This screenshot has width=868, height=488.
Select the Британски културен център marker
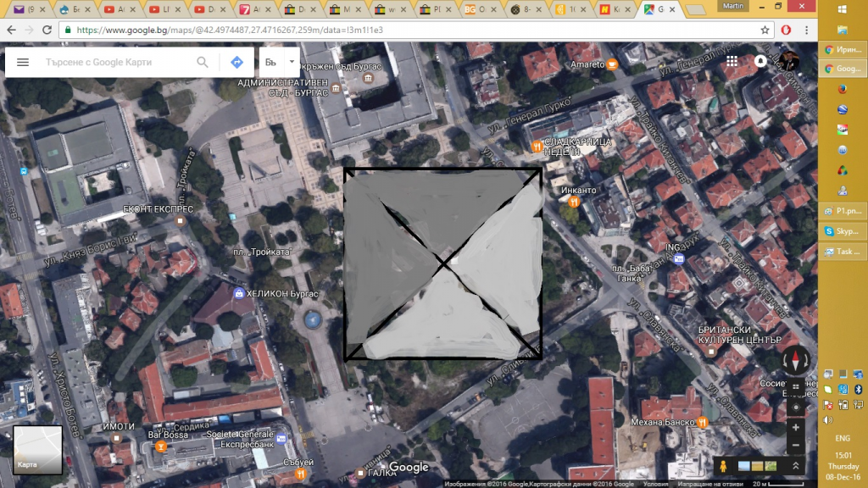[x=711, y=352]
